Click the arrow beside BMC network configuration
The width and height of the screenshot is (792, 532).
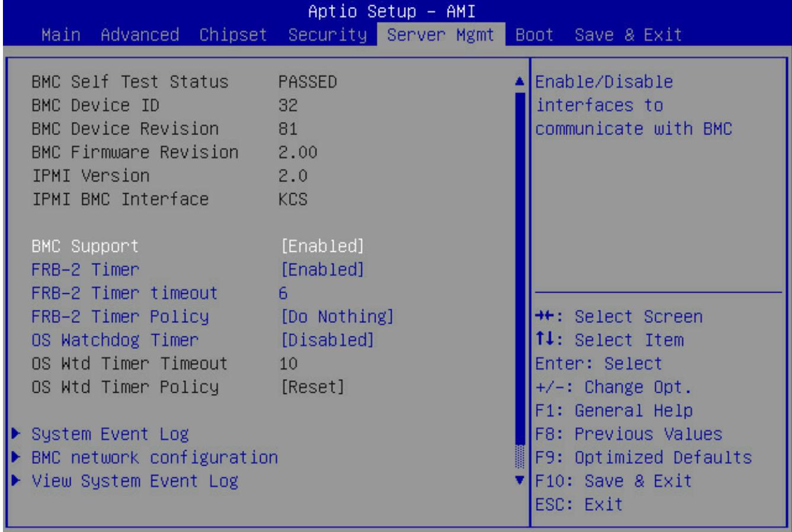tap(19, 457)
